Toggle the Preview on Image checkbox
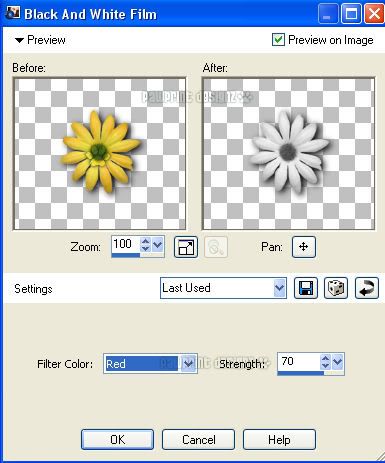Screen dimensions: 385x463 tap(278, 40)
